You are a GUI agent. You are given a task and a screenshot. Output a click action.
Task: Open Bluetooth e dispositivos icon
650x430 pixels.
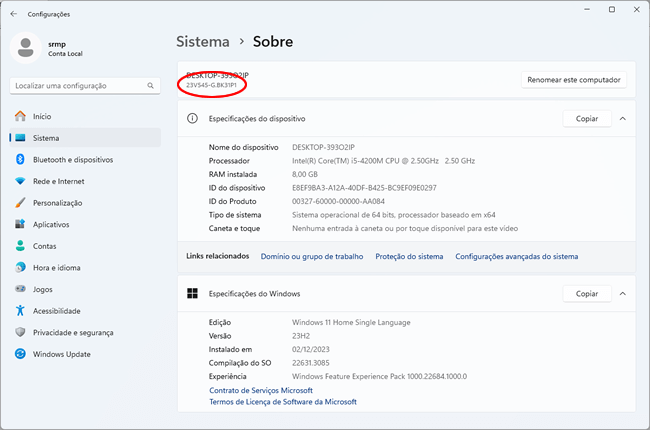point(20,159)
